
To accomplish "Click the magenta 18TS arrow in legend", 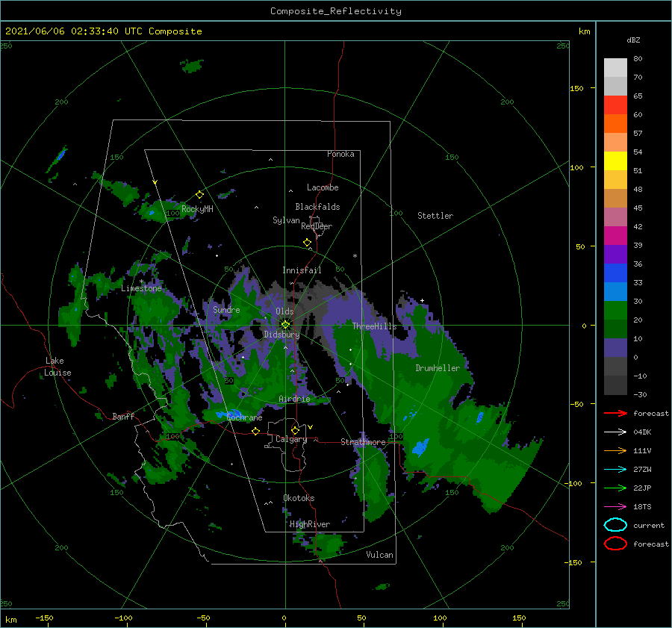I will point(615,506).
